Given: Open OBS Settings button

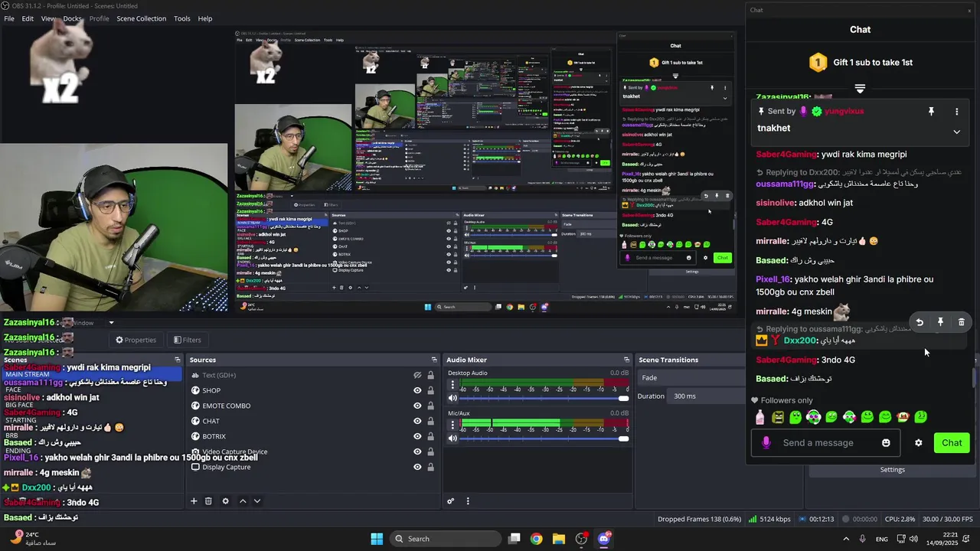Looking at the screenshot, I should [892, 470].
